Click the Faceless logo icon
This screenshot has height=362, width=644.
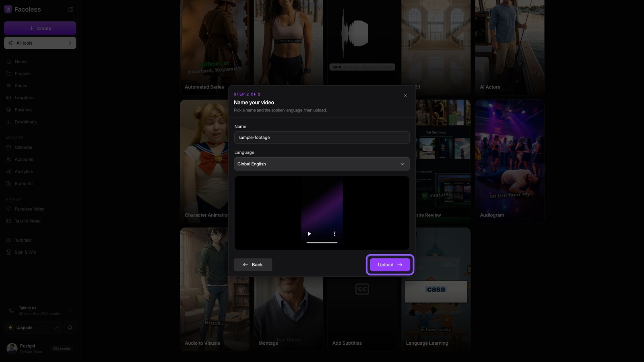click(x=8, y=9)
